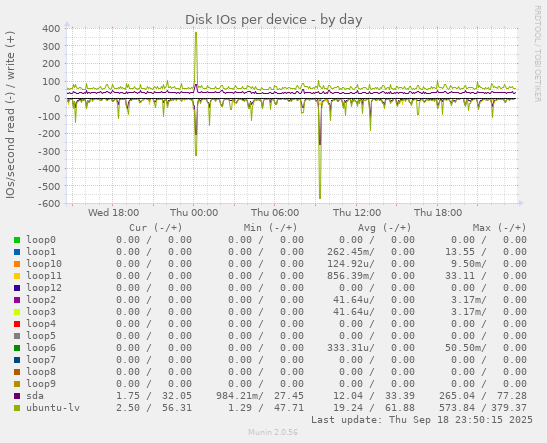Click the loop6 dark green swatch

(x=17, y=348)
